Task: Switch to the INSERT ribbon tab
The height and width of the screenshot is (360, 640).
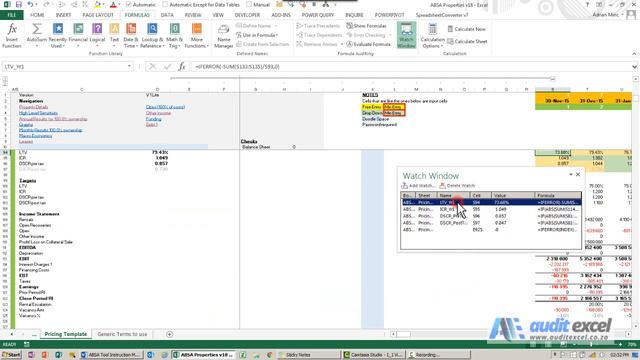Action: click(63, 15)
